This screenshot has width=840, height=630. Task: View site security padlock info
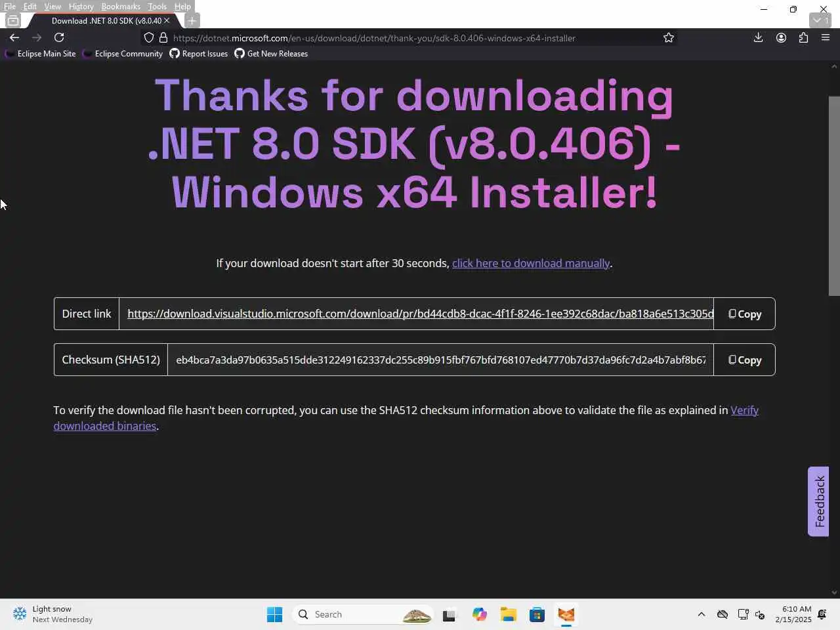click(x=163, y=37)
